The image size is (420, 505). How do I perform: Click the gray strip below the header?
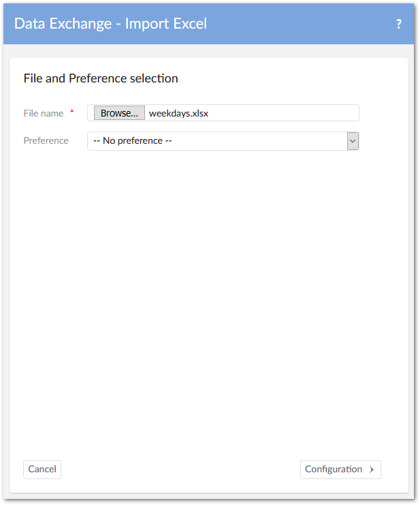(x=204, y=51)
